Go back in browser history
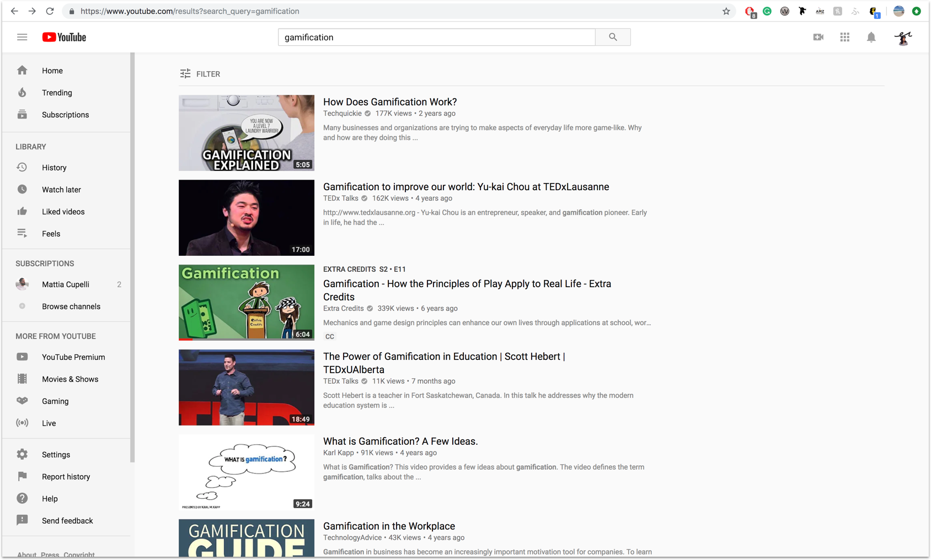931x560 pixels. coord(14,11)
